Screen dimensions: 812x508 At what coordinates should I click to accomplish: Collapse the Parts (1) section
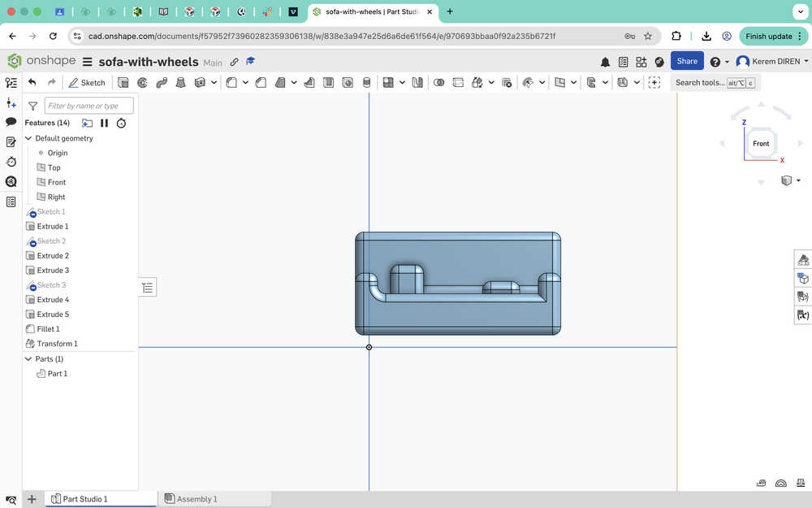click(28, 358)
